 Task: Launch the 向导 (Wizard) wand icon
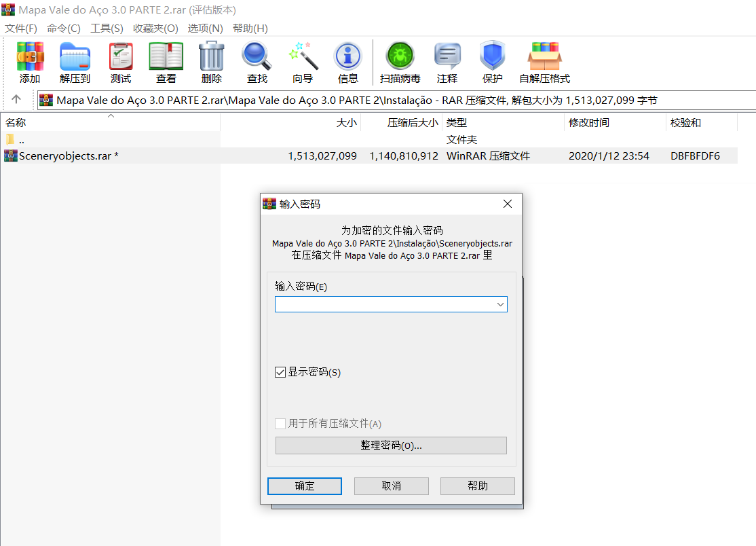click(303, 56)
